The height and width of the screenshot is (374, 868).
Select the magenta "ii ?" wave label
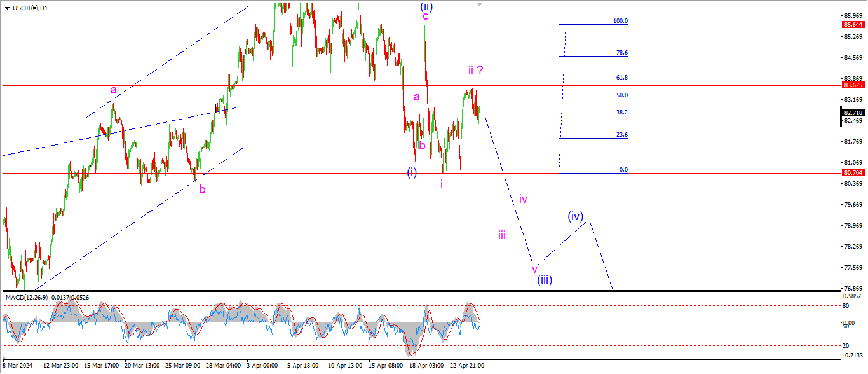[x=477, y=70]
